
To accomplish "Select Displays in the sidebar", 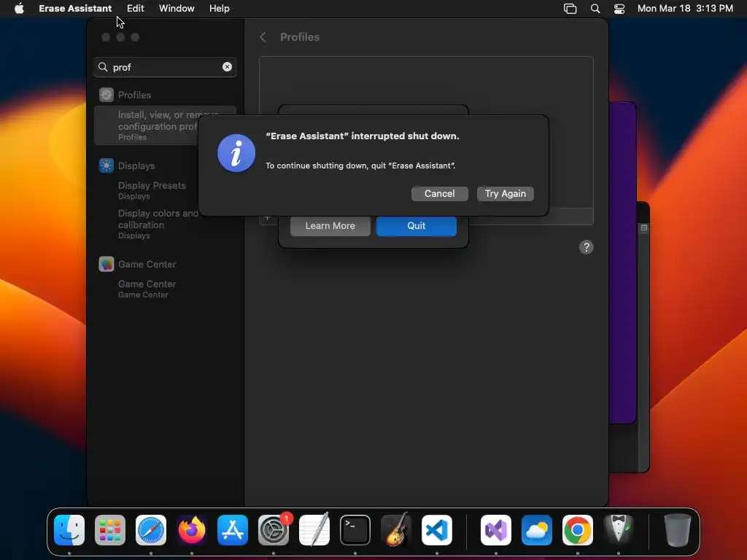I will tap(136, 166).
